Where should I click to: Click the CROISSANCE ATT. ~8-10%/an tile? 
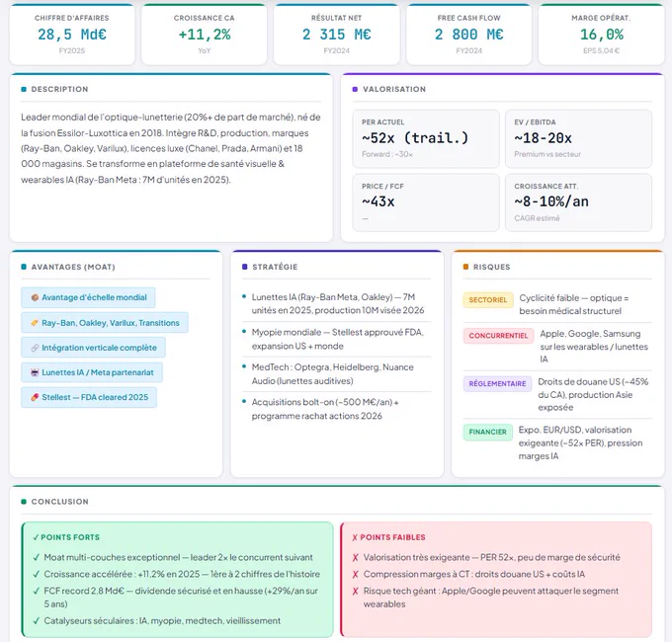(578, 202)
